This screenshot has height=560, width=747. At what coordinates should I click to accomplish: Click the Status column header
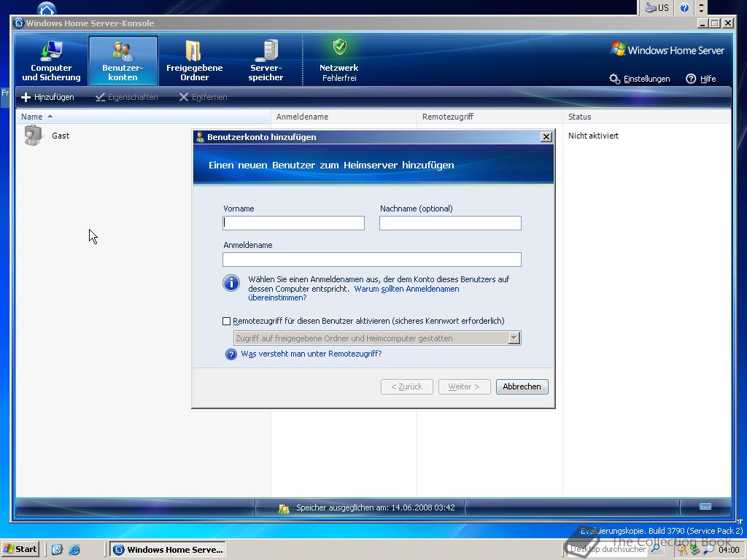pos(646,117)
